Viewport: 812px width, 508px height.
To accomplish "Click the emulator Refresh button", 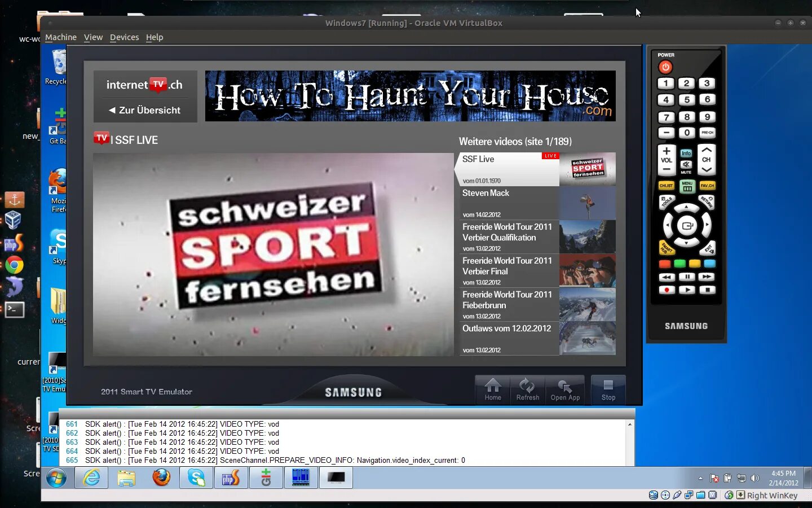I will pyautogui.click(x=528, y=389).
